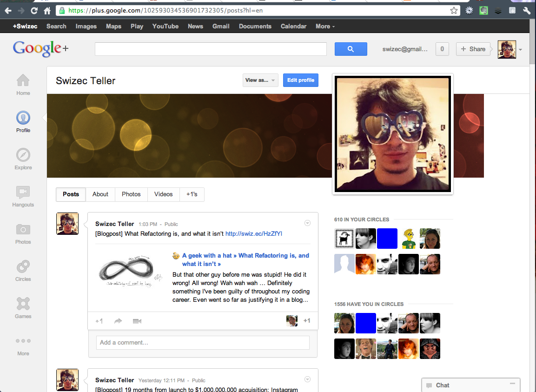Screen dimensions: 536x392
Task: Open options dropdown on 1:03 PM post
Action: click(308, 223)
